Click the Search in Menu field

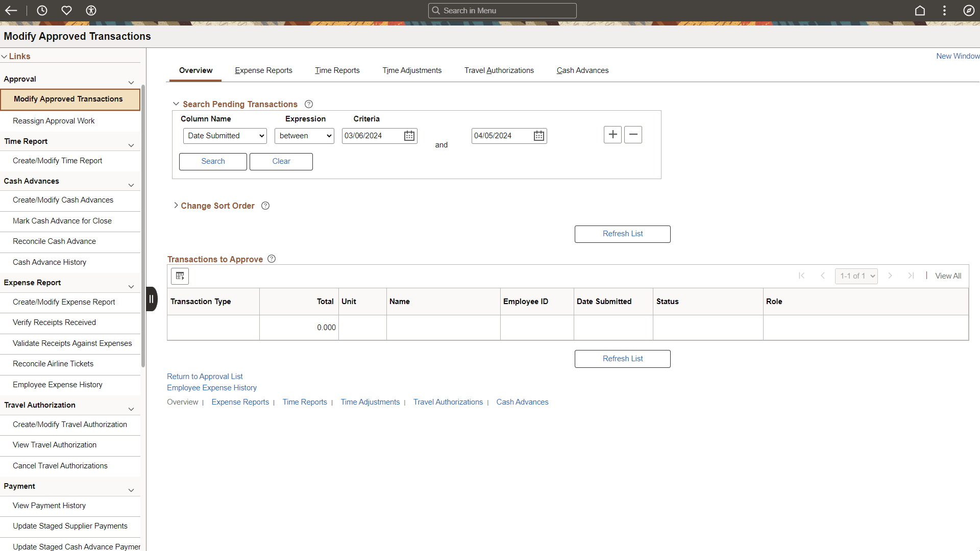[502, 10]
